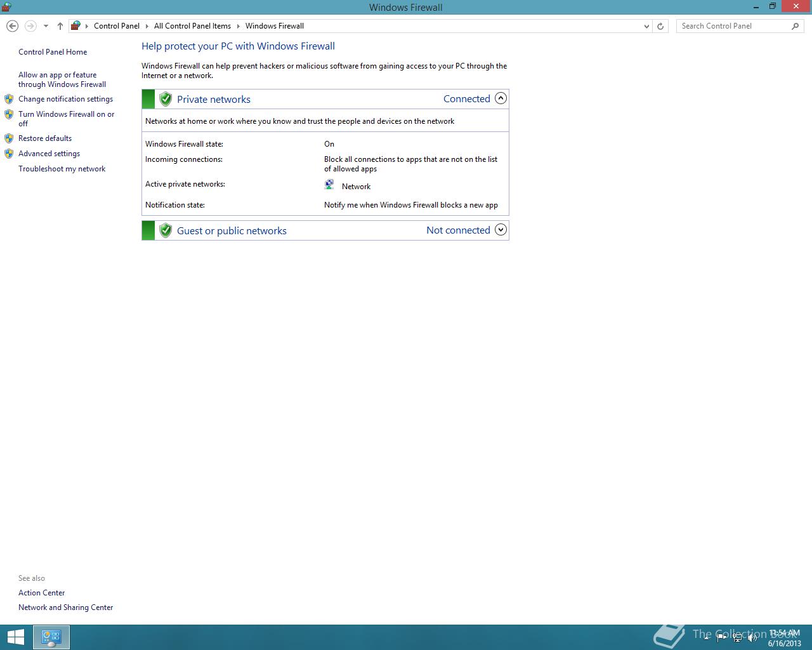Screen dimensions: 812x650
Task: Click shield icon beside Turn Windows Firewall on
Action: (9, 114)
